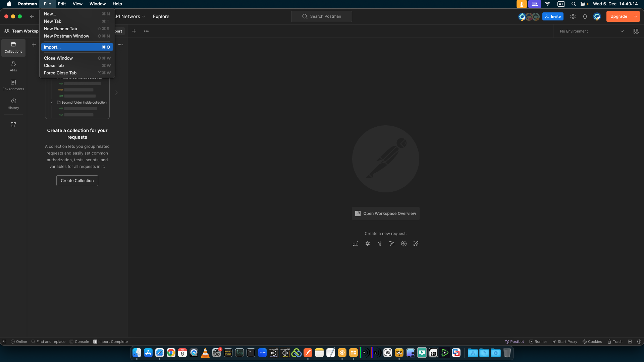Click the Invite button
This screenshot has height=362, width=644.
(x=553, y=16)
